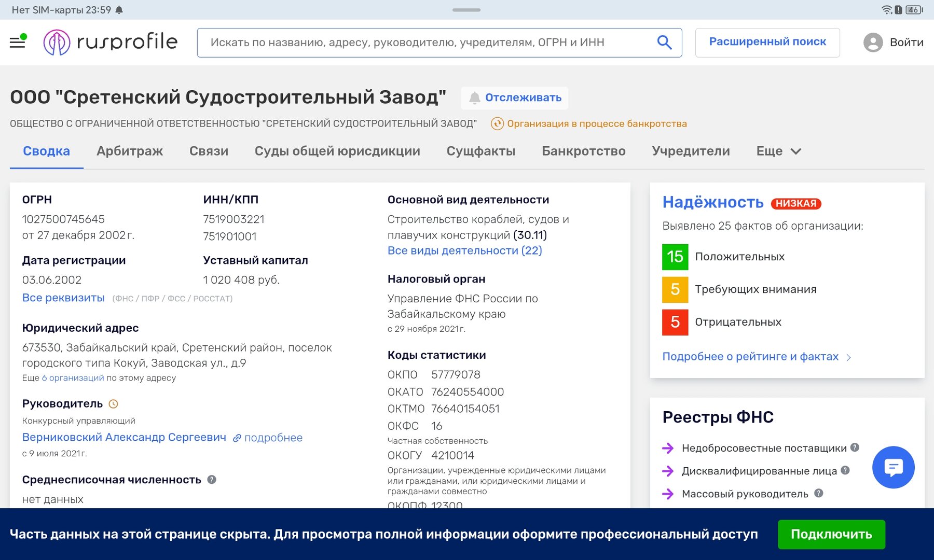Click registration date 03.06.2002

coord(52,280)
